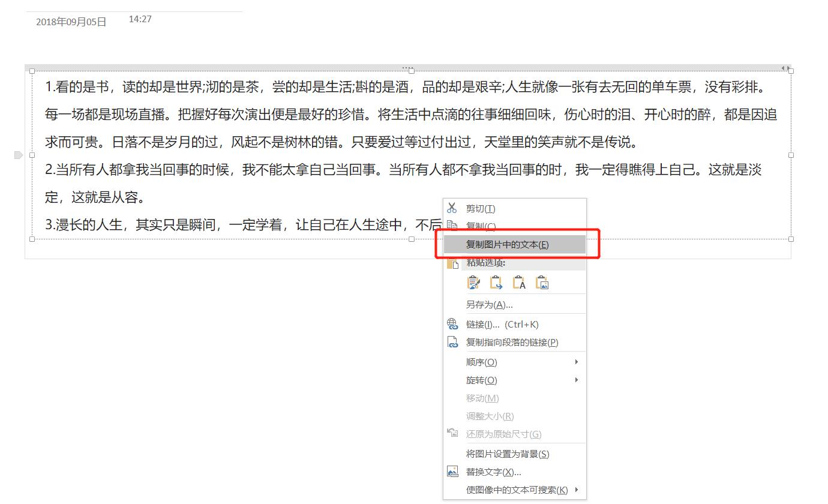The width and height of the screenshot is (828, 504).
Task: Click the 将图片设置为背景 menu item
Action: [508, 454]
